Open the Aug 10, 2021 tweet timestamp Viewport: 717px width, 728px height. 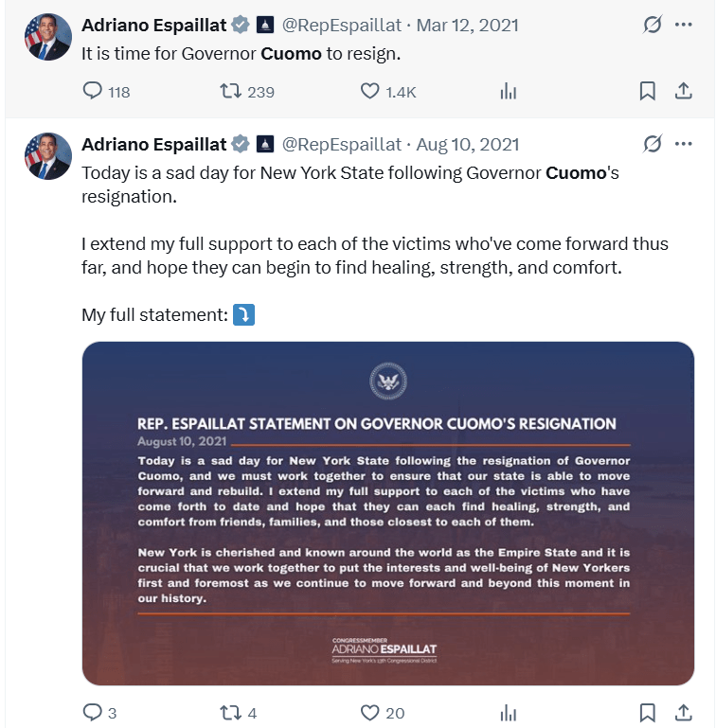pyautogui.click(x=467, y=145)
